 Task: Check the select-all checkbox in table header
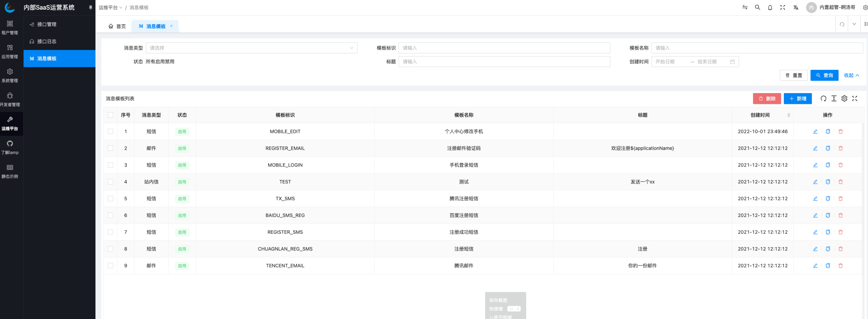(111, 115)
